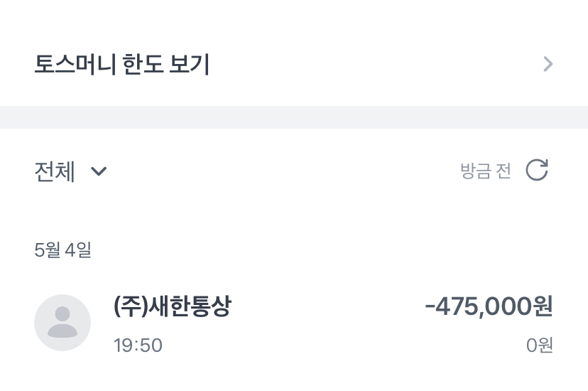The width and height of the screenshot is (588, 391).
Task: Click the 원 unit after 475,000
Action: tap(543, 306)
